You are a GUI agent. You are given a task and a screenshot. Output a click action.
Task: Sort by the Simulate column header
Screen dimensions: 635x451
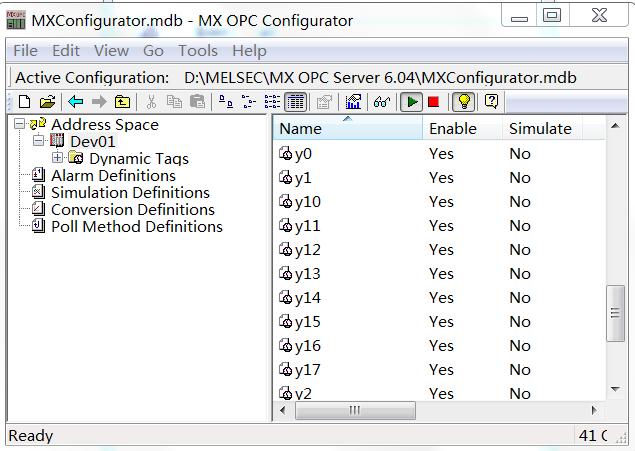point(542,128)
